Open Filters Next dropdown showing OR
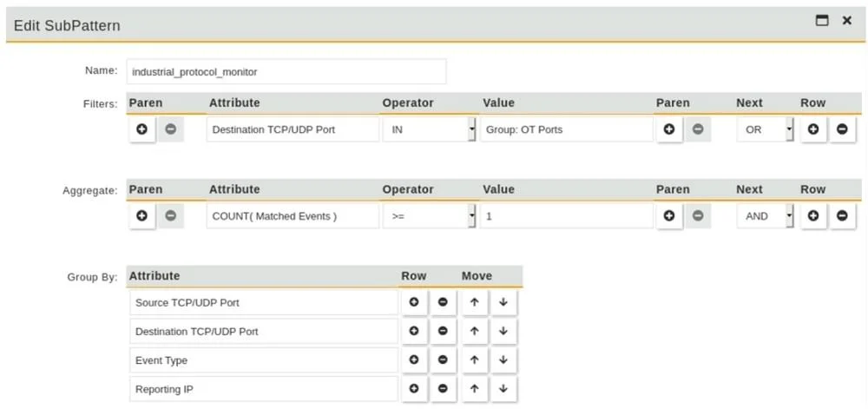 (x=765, y=129)
